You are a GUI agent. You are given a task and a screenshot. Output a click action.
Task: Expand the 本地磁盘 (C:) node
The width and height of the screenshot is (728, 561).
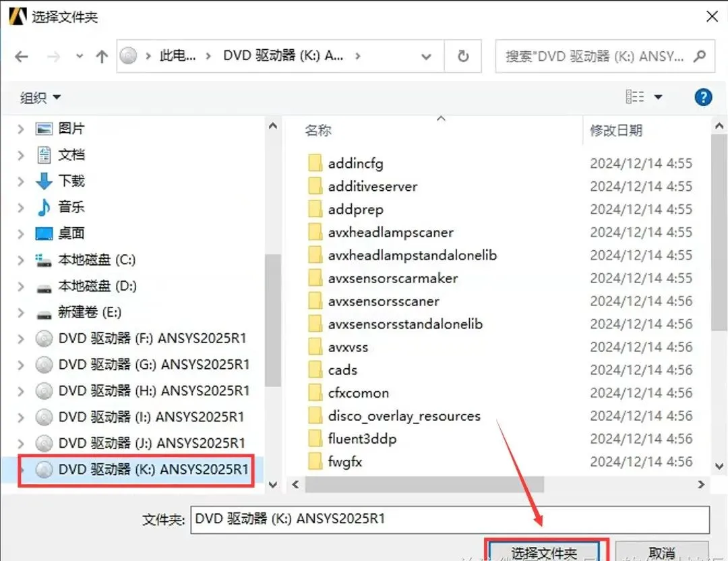coord(20,260)
